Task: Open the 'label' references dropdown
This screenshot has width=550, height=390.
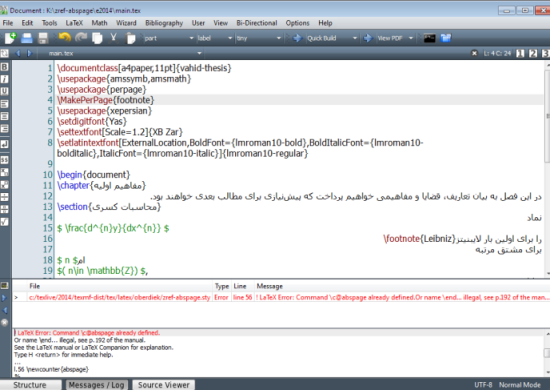Action: click(x=214, y=38)
